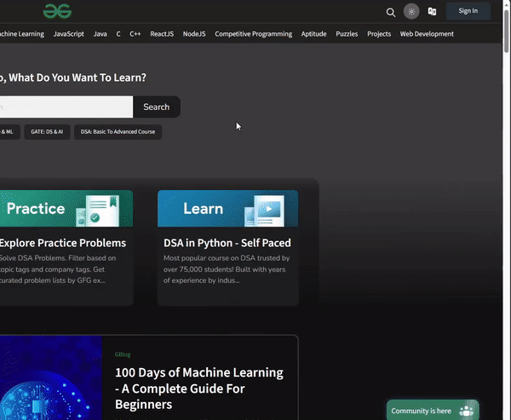
Task: Click the 'Solve DSA Problems' description text
Action: [58, 269]
